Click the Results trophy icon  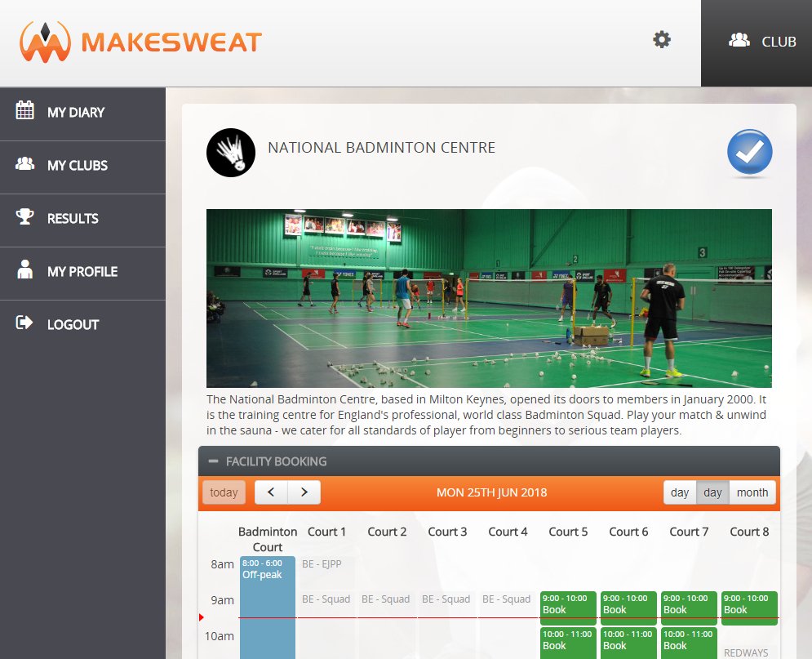pos(24,216)
